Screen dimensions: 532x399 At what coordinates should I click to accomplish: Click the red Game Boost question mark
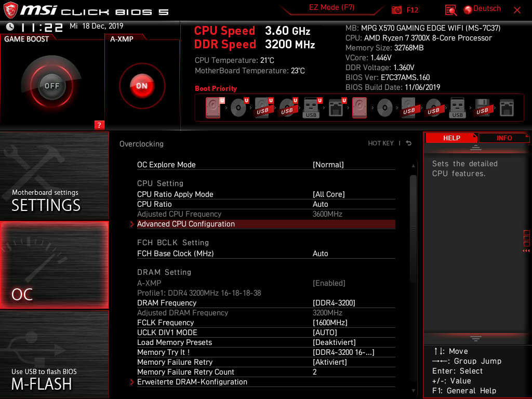[x=99, y=125]
